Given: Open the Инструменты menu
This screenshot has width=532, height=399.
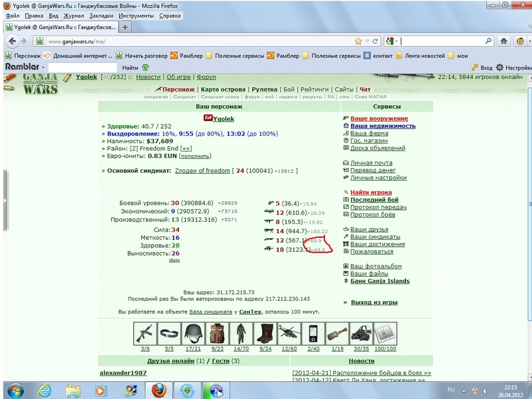Looking at the screenshot, I should pos(136,15).
